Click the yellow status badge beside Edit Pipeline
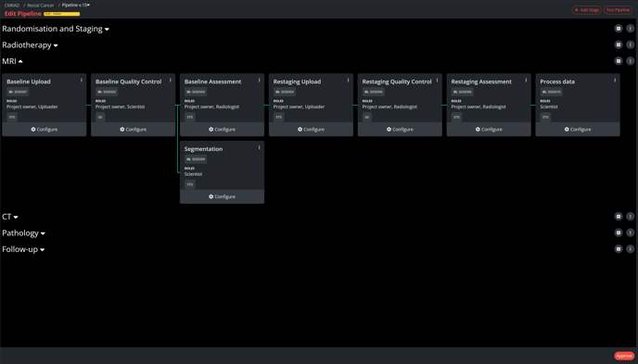Viewport: 638px width, 364px height. click(62, 14)
